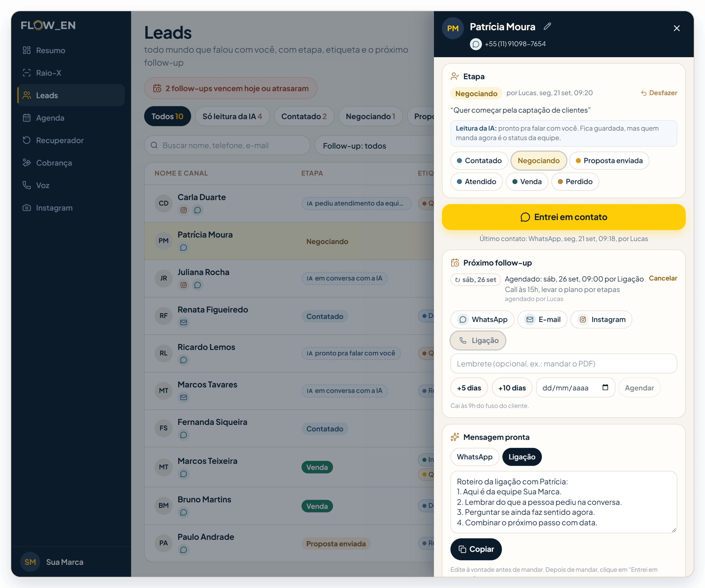Screen dimensions: 705x588
Task: Click Carla Duarte's WhatsApp channel icon
Action: pos(197,210)
